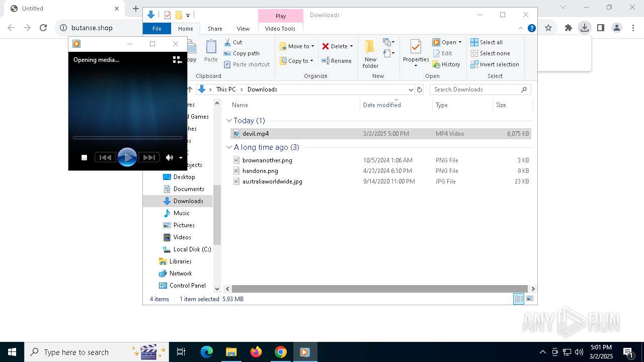Open the volume dropdown arrow in media player
644x362 pixels.
tap(181, 158)
